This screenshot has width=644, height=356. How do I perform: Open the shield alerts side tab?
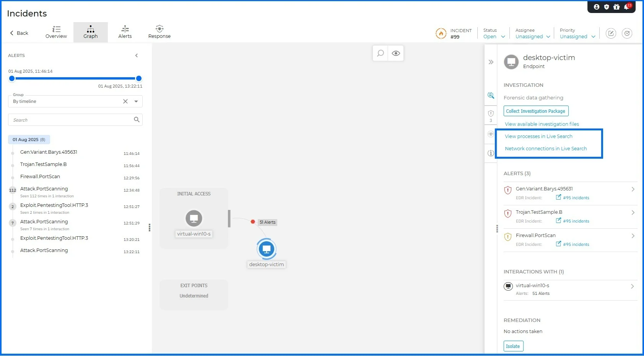(x=491, y=114)
